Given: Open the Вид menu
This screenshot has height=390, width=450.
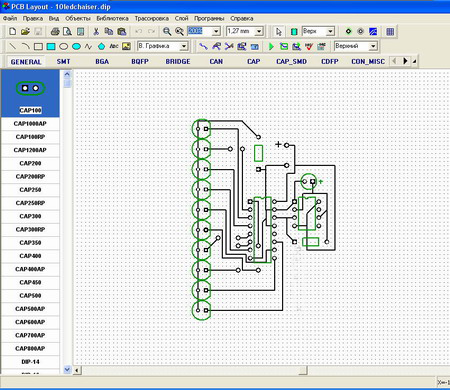Looking at the screenshot, I should point(54,18).
